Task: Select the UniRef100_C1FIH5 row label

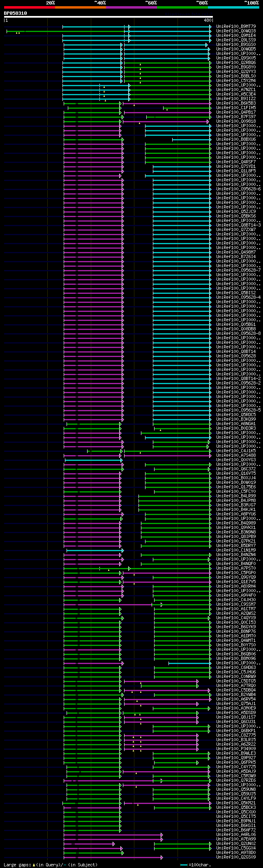Action: tap(236, 108)
